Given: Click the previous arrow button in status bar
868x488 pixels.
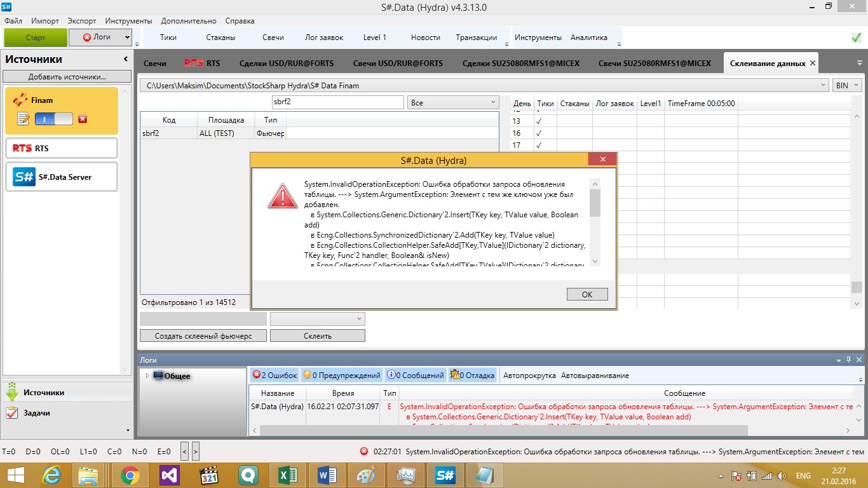Looking at the screenshot, I should click(x=184, y=451).
